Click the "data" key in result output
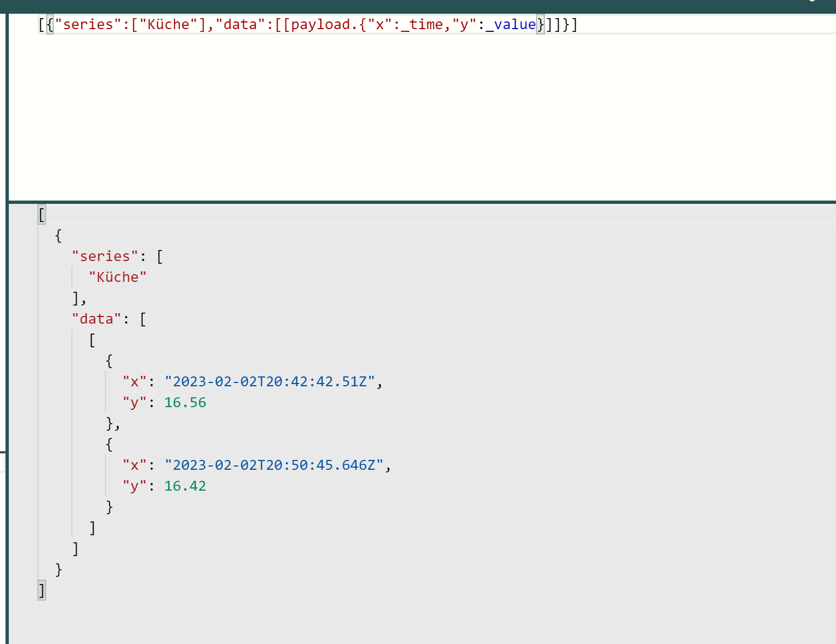 click(97, 319)
